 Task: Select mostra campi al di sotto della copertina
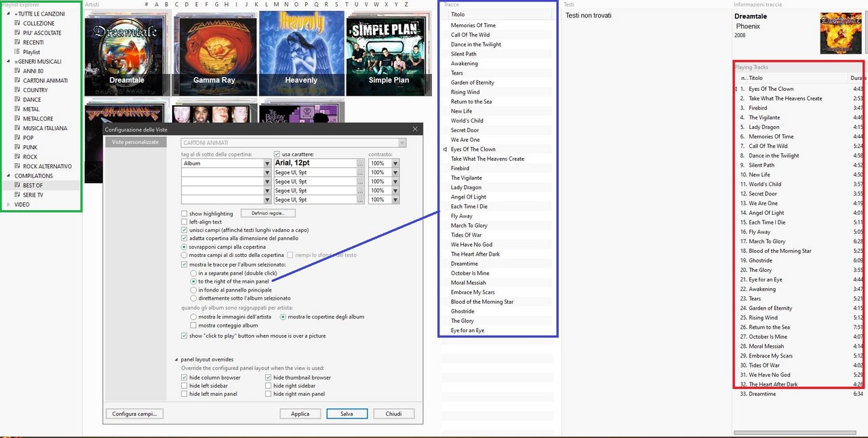coord(184,255)
